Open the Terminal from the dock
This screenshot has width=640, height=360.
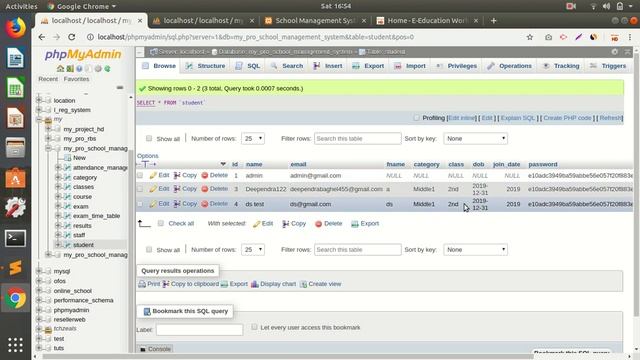tap(16, 238)
